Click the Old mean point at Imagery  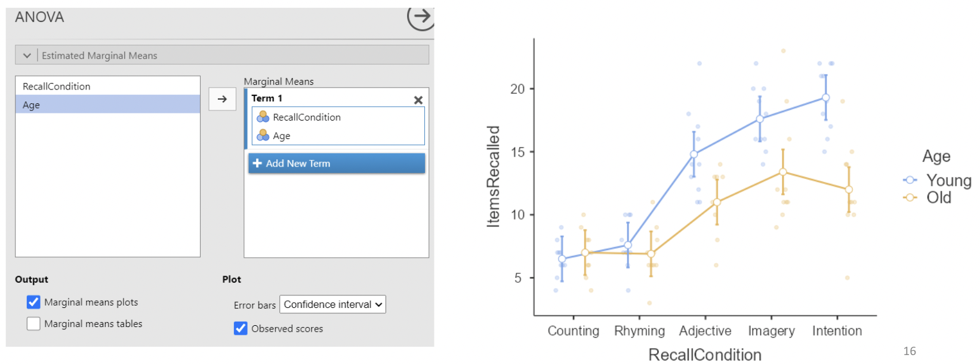pos(783,172)
